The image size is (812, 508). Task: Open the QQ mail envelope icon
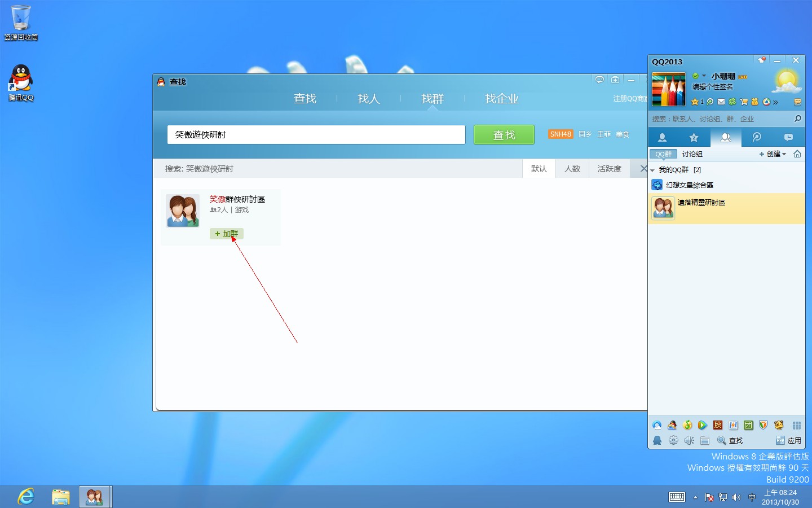coord(721,102)
